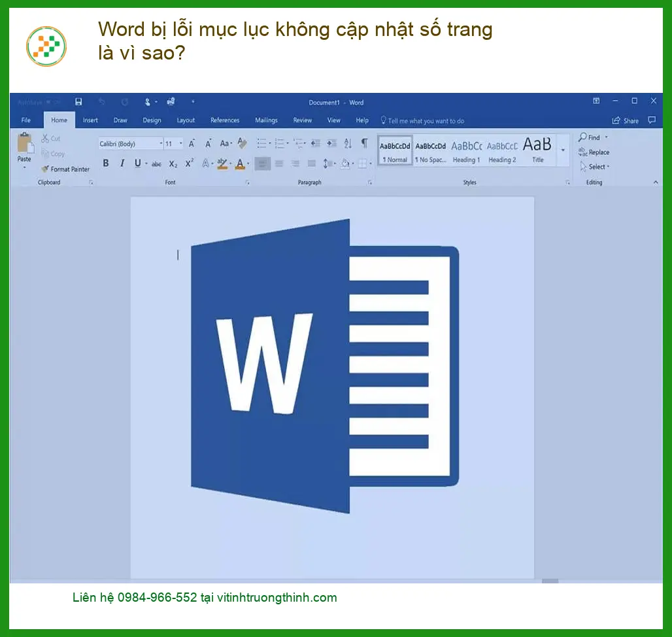Screen dimensions: 672x637
Task: Open font color dropdown arrow
Action: click(248, 164)
